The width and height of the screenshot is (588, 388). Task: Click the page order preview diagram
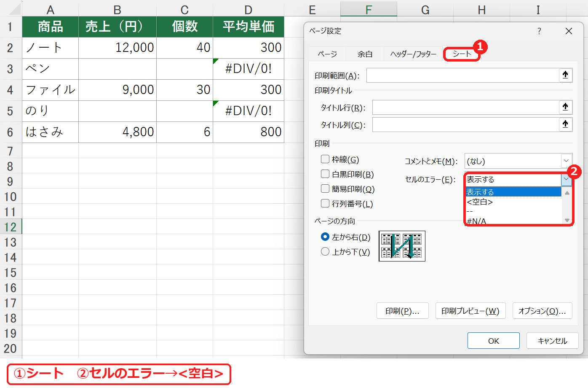[x=402, y=246]
